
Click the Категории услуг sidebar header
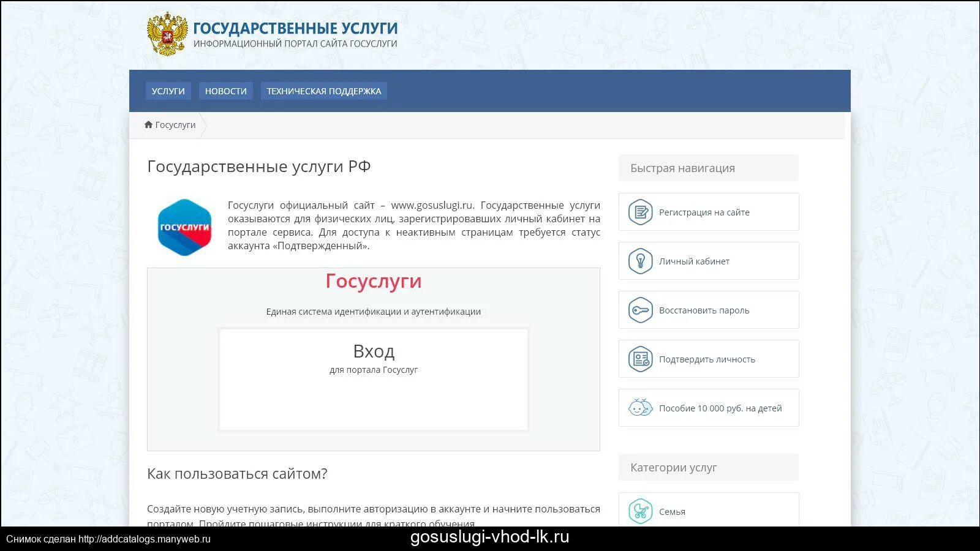709,467
